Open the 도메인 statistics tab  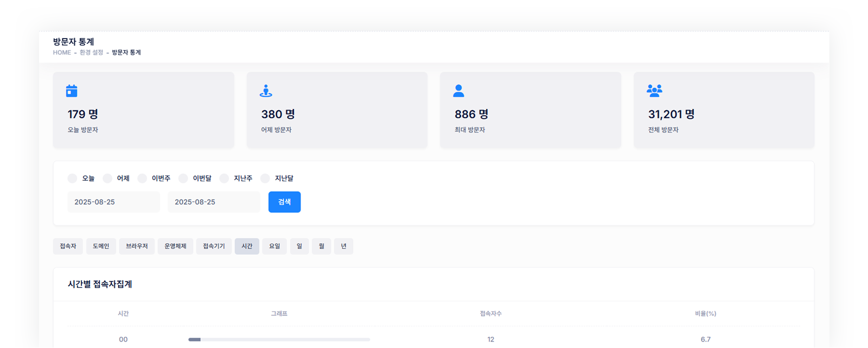[x=101, y=246]
